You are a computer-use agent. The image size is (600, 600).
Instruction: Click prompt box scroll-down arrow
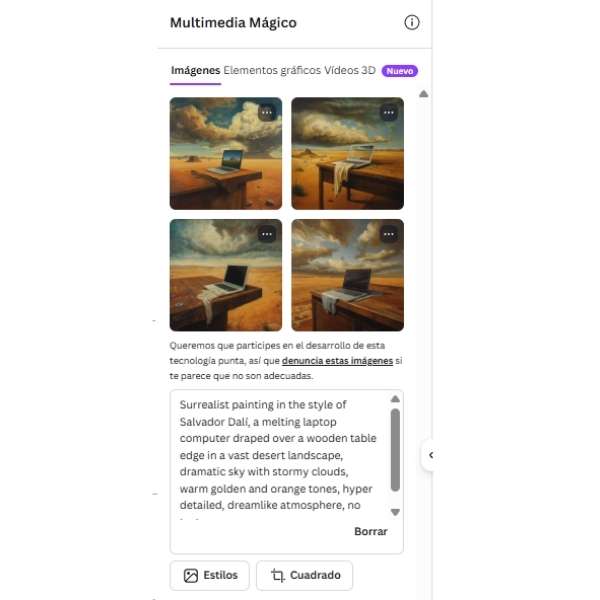(x=395, y=512)
